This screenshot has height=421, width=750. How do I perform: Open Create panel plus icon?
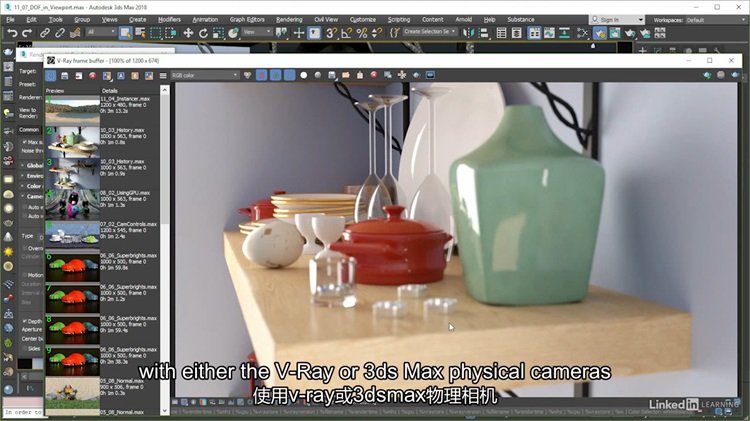click(x=642, y=50)
